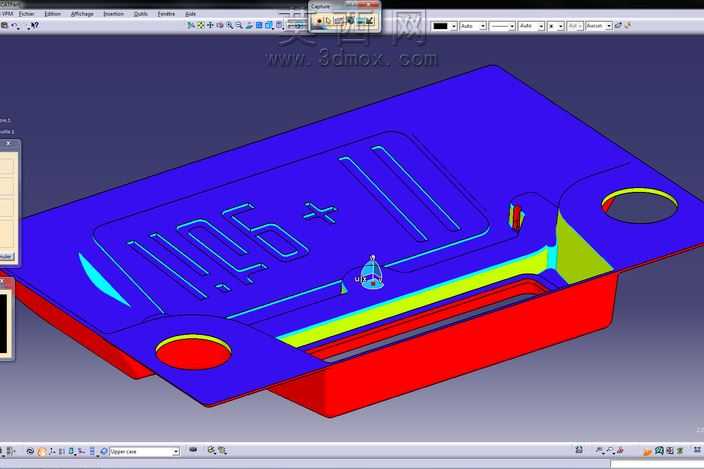Open the graphic properties wizard icon

point(628,26)
